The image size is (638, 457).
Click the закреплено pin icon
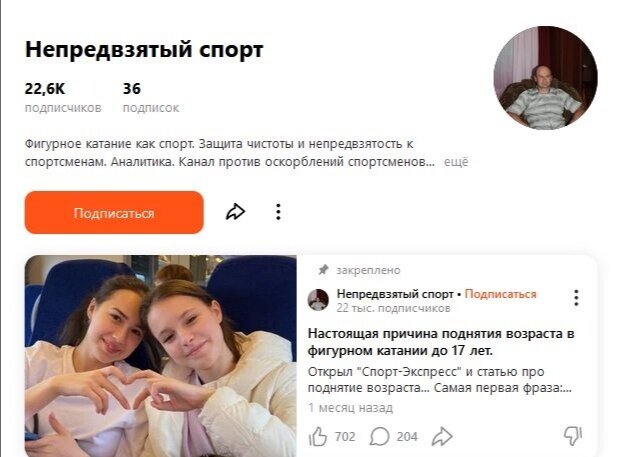tap(323, 270)
